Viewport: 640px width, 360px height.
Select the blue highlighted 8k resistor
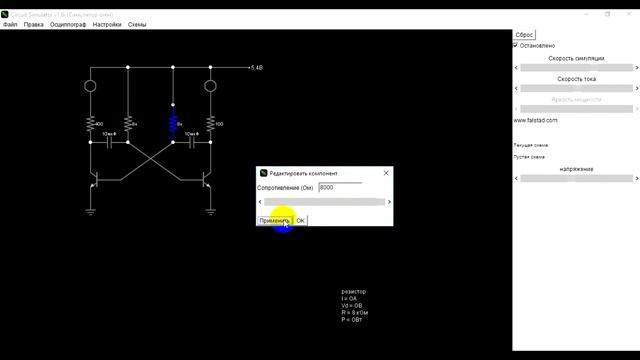coord(173,124)
